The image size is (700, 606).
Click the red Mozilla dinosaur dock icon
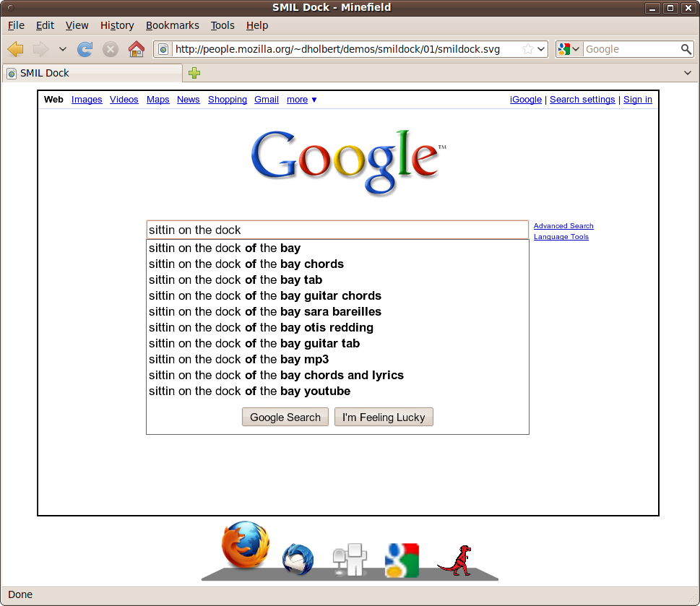tap(455, 560)
